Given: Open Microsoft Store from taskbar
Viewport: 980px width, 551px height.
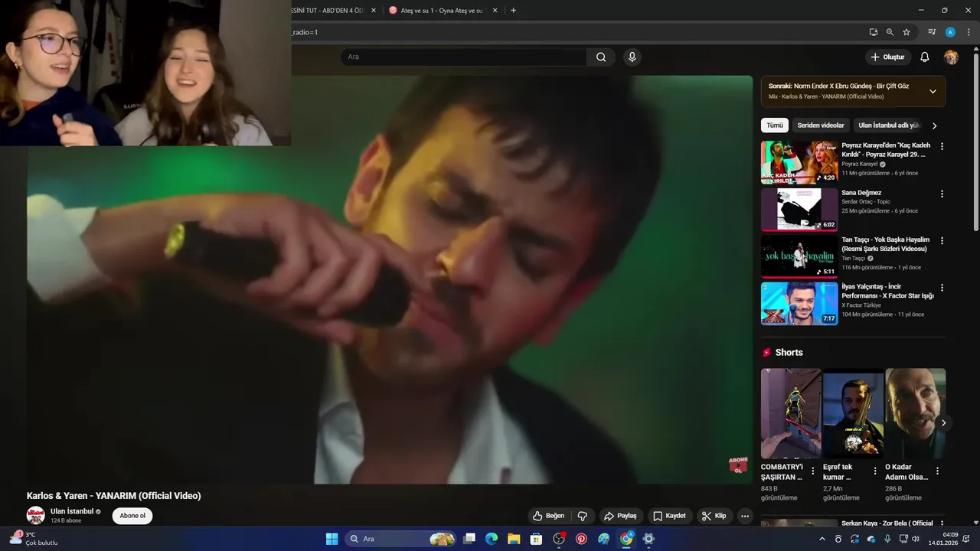Looking at the screenshot, I should 537,539.
